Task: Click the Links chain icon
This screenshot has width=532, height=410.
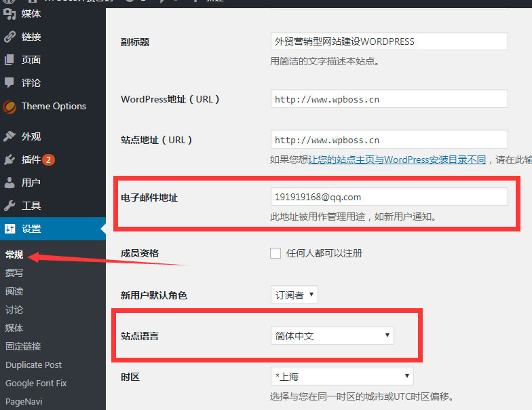Action: (9, 37)
